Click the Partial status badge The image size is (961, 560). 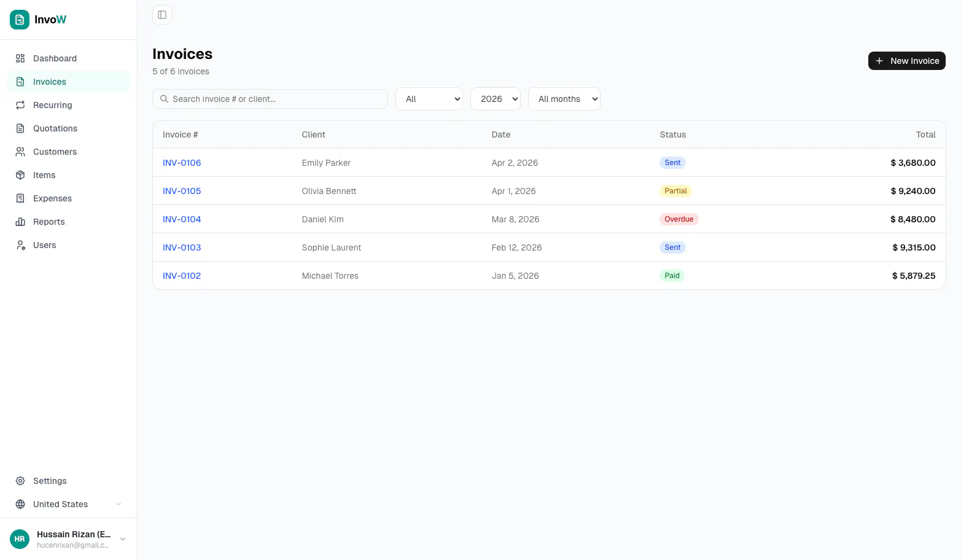pos(675,191)
